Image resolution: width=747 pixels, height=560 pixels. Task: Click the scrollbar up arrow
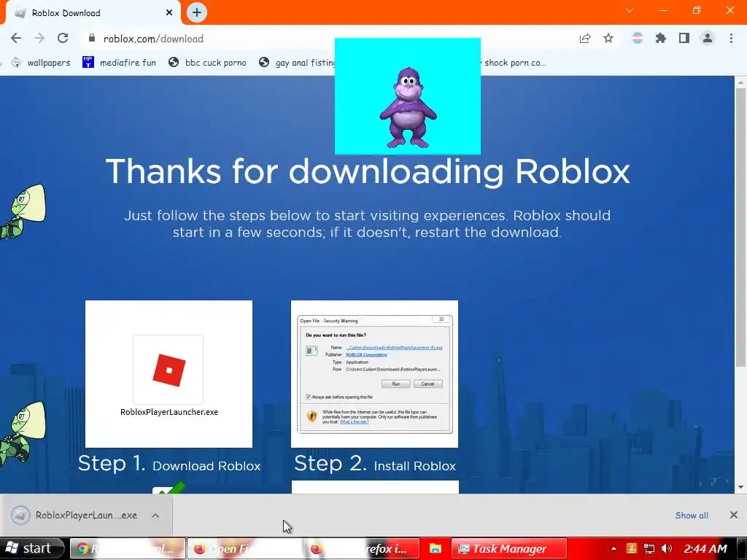(740, 82)
